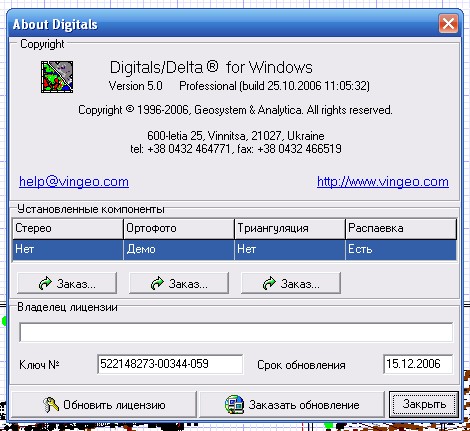Select the Триангуляция column header
The width and height of the screenshot is (470, 431).
[x=290, y=229]
